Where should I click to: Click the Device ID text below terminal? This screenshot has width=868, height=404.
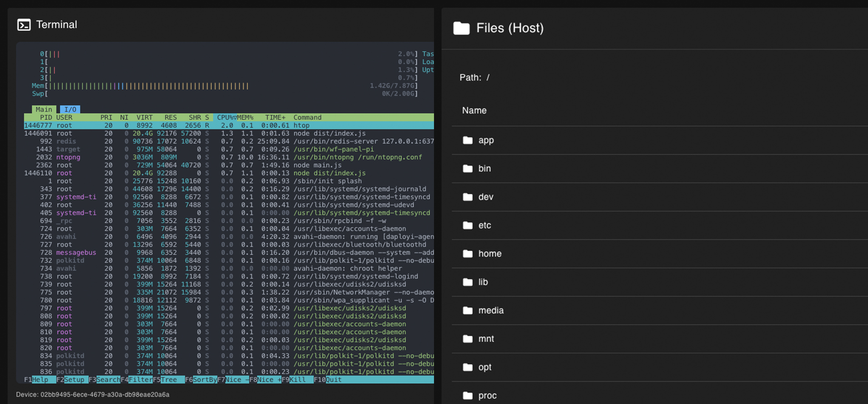coord(93,394)
